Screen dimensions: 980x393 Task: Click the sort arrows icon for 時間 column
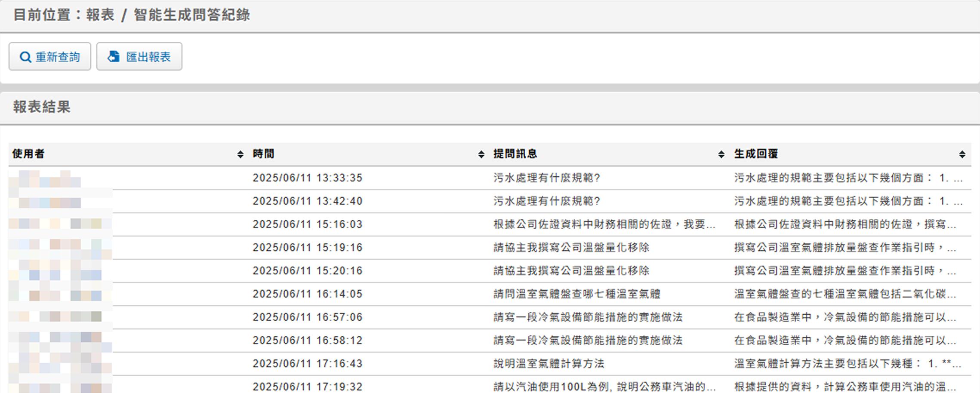(x=481, y=154)
